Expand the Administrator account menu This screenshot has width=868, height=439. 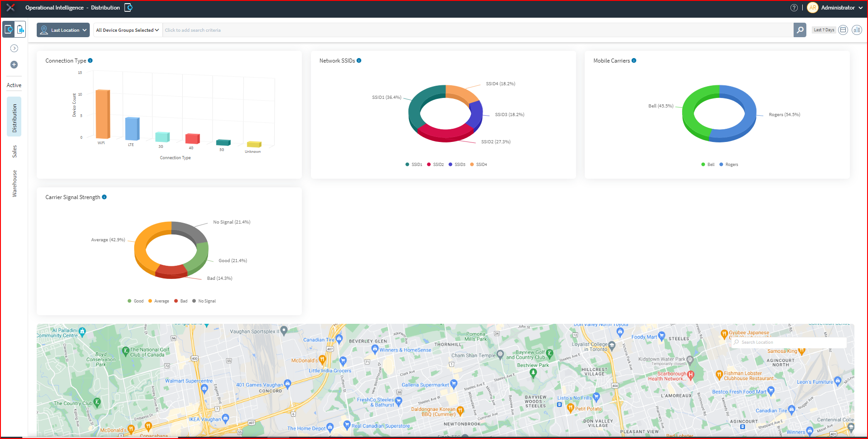[x=842, y=8]
